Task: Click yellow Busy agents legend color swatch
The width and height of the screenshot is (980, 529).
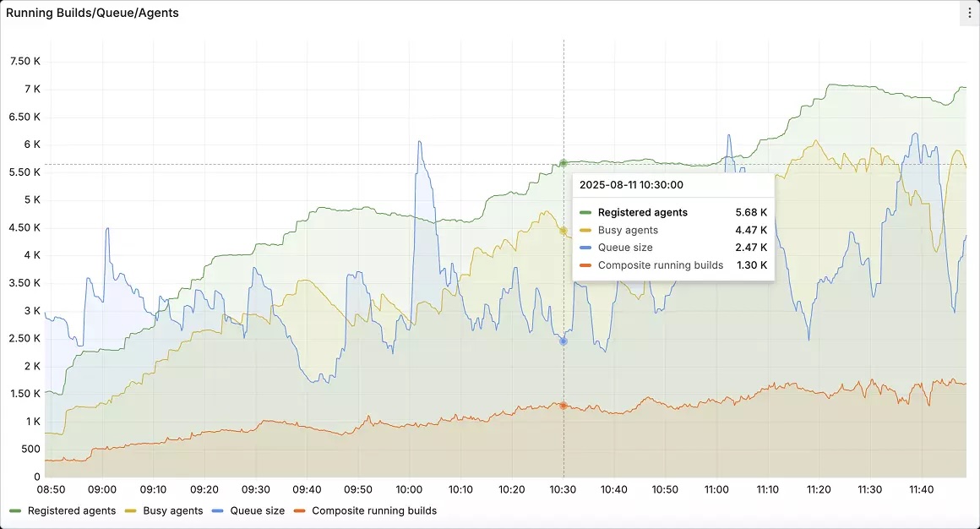Action: [131, 511]
